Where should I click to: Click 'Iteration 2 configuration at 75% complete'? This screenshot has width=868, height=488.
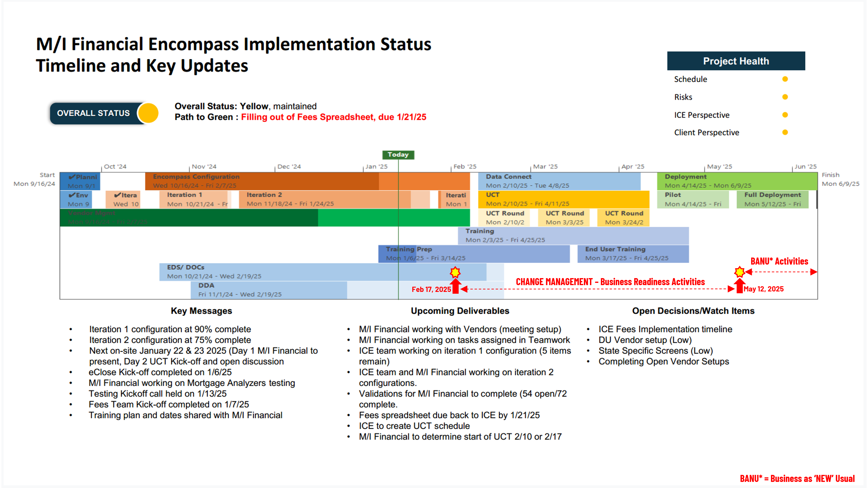point(170,340)
